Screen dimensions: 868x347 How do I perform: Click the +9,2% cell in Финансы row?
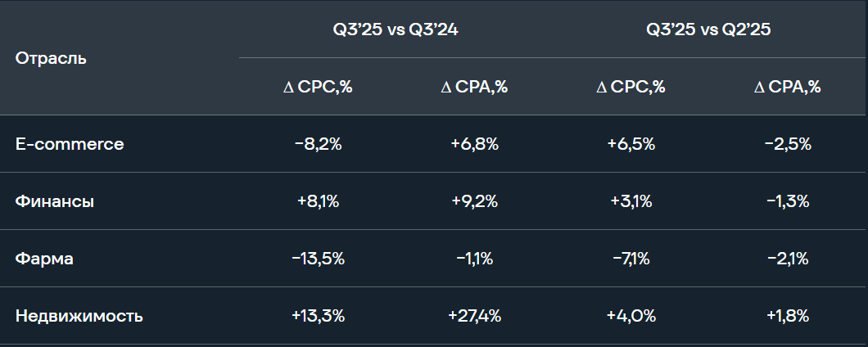[474, 201]
